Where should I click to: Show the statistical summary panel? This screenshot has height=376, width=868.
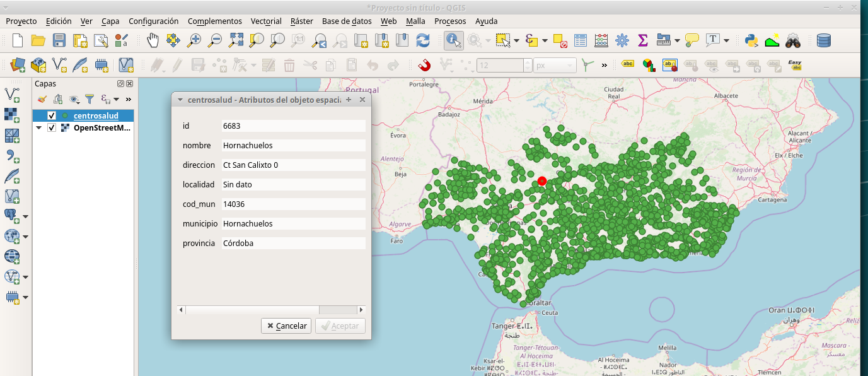642,40
